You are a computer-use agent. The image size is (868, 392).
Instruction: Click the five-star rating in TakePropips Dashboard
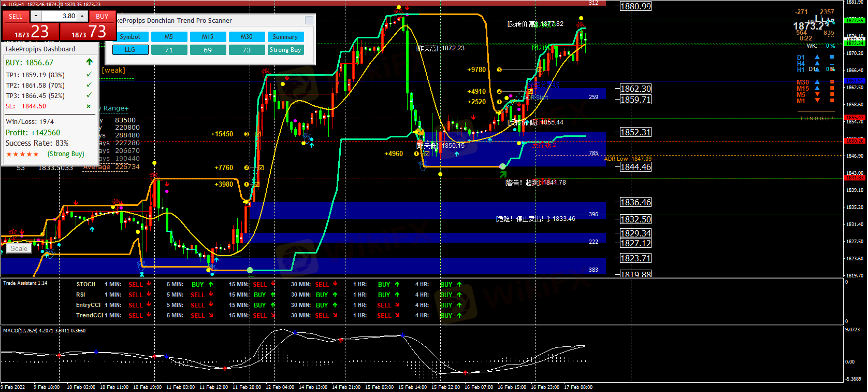(22, 155)
